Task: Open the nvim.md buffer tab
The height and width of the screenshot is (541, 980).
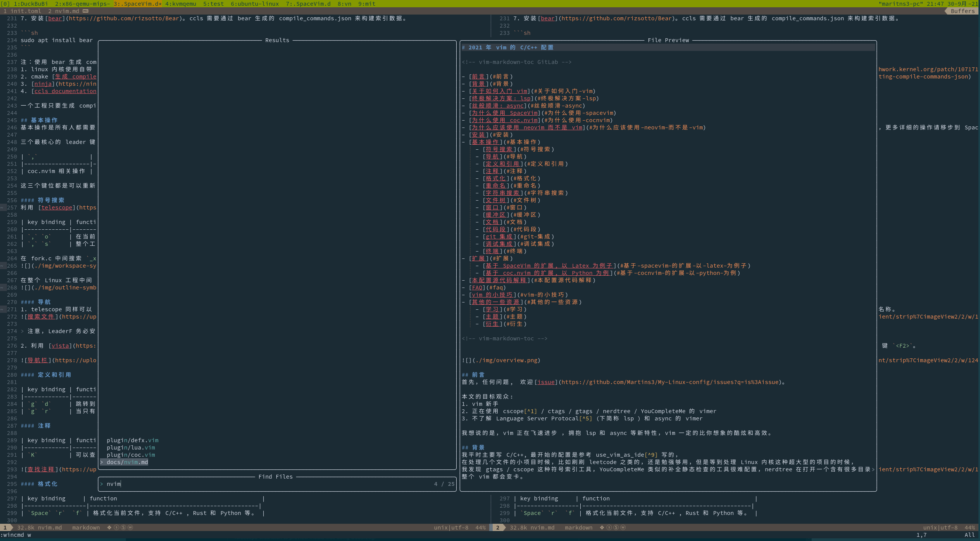Action: tap(64, 11)
